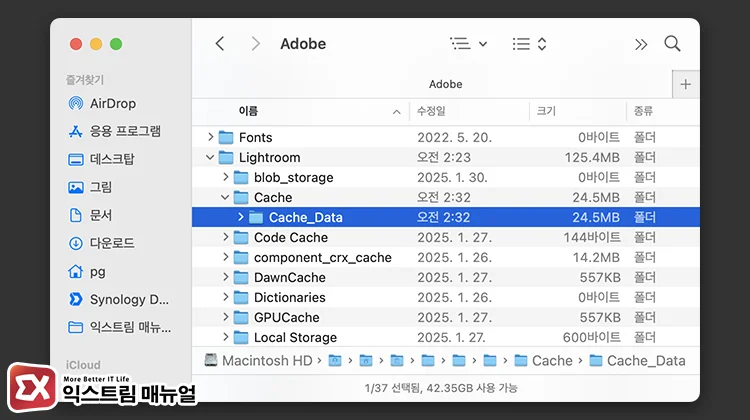This screenshot has width=750, height=420.
Task: Select the component_crx_cache folder
Action: [x=445, y=257]
